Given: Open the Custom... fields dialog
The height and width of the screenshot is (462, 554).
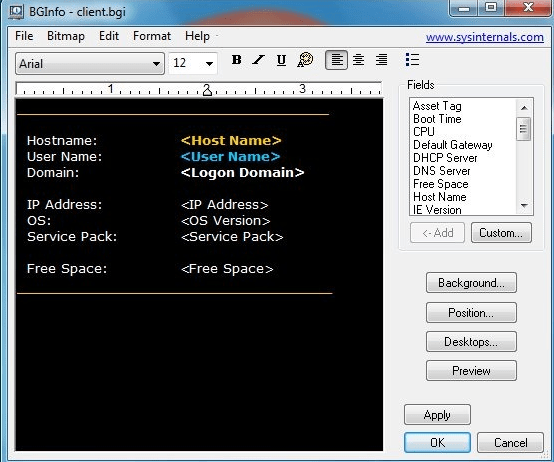Looking at the screenshot, I should click(501, 233).
